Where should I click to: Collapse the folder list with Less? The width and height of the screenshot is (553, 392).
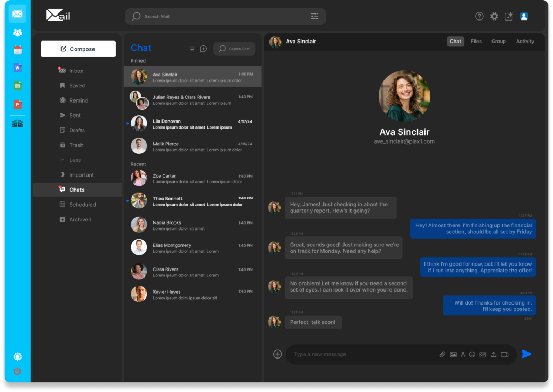click(x=75, y=160)
